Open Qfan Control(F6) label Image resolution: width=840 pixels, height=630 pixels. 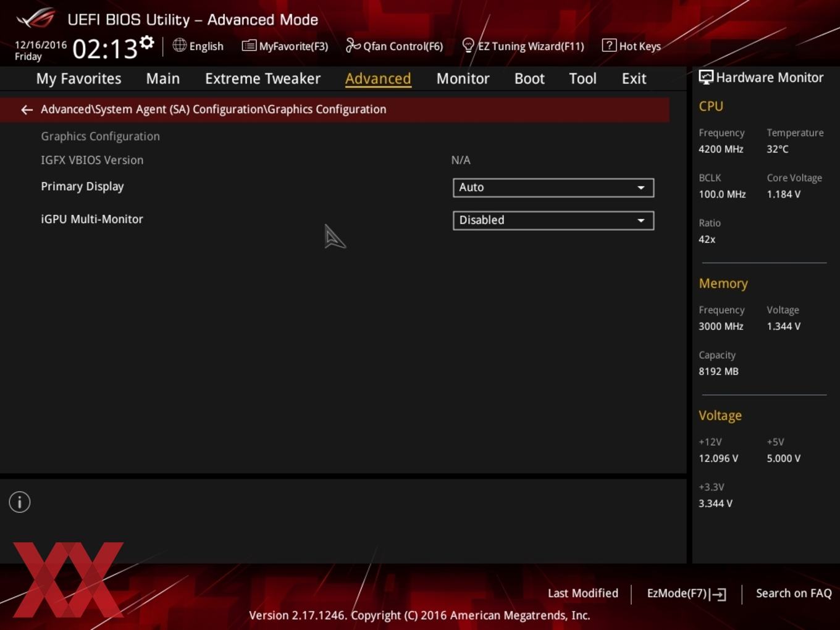point(403,46)
